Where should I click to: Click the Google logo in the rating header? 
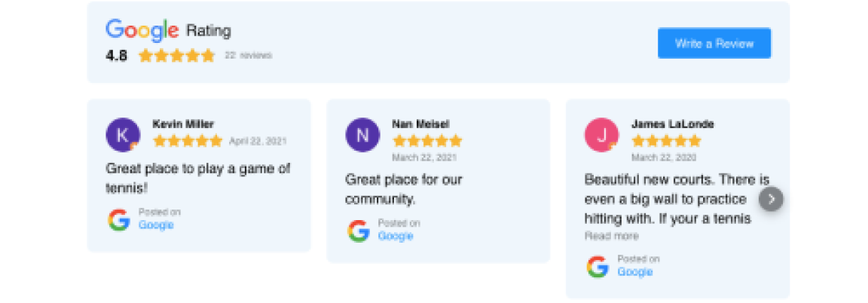click(142, 30)
